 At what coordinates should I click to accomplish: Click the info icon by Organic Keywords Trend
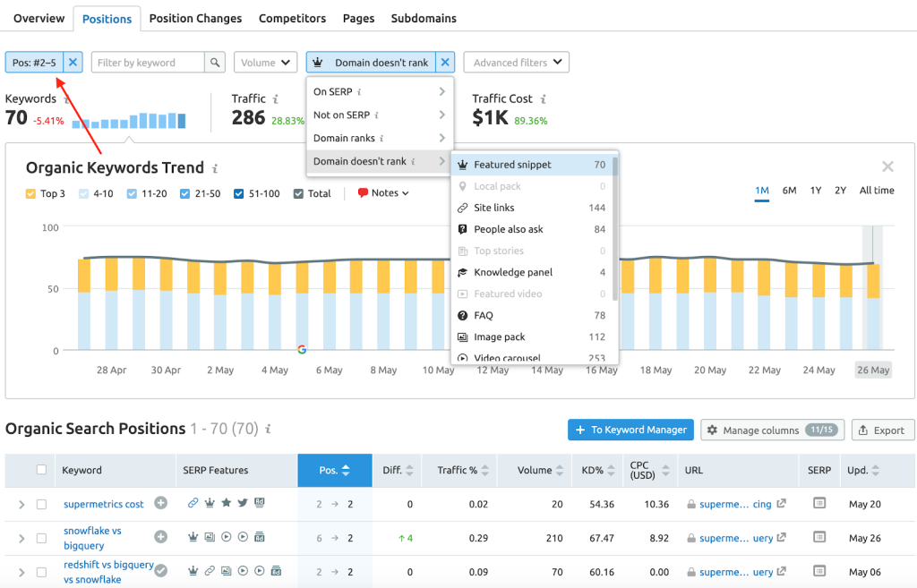[215, 168]
